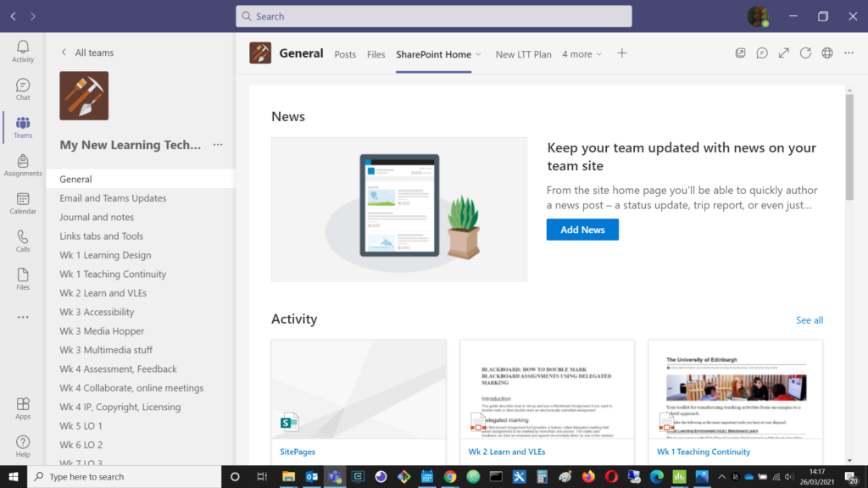The image size is (868, 488).
Task: Open the Apps store icon
Action: 23,408
